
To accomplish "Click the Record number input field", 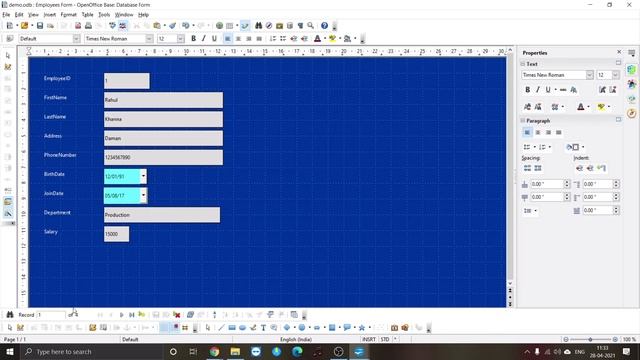I will coord(51,315).
